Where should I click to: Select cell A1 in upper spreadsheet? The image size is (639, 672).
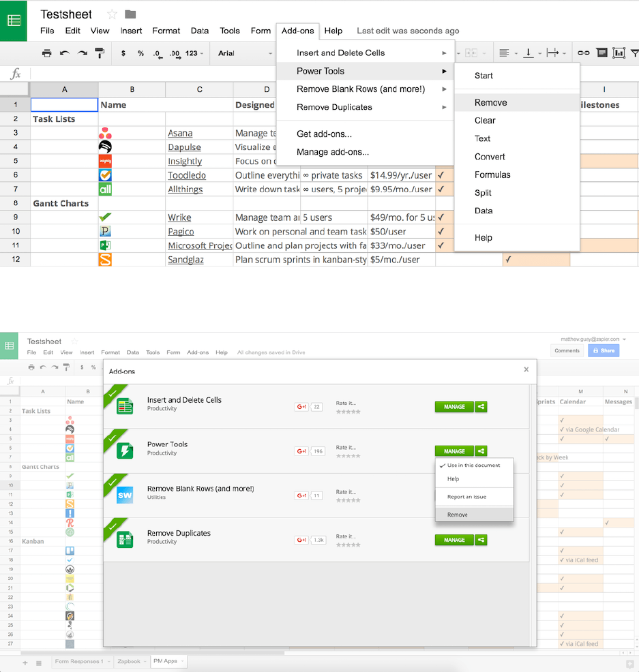coord(64,104)
